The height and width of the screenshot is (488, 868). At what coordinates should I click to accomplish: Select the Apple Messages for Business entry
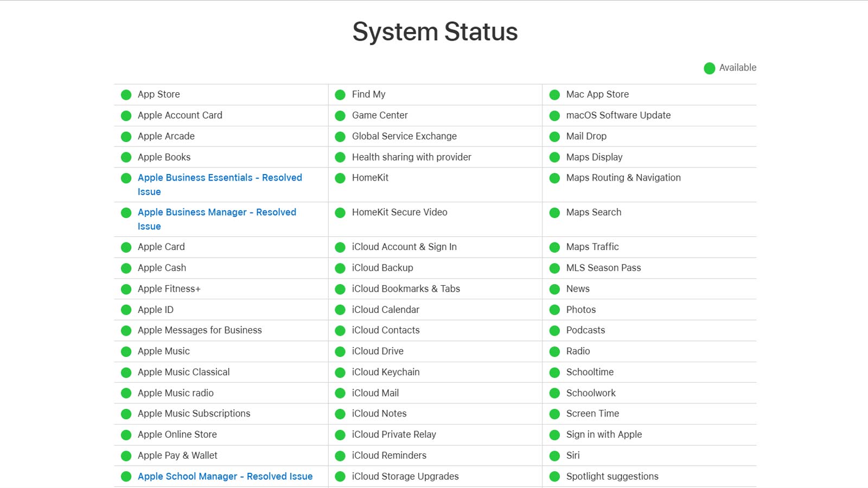[200, 330]
